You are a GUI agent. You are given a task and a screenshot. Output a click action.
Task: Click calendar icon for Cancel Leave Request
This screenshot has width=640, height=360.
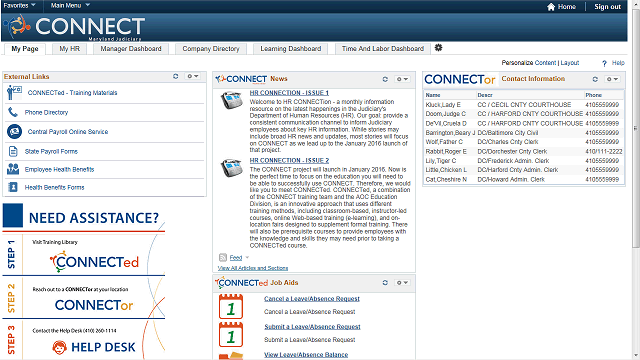click(x=231, y=306)
